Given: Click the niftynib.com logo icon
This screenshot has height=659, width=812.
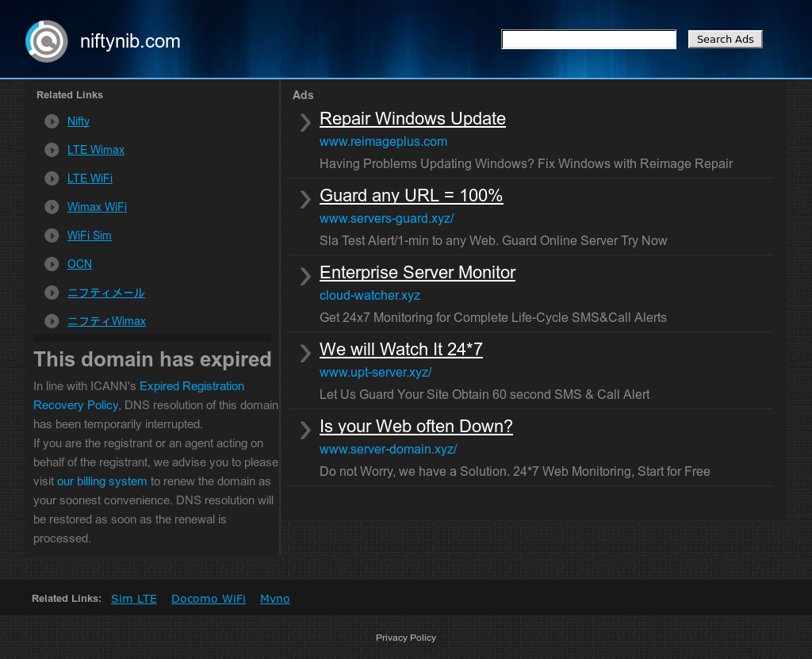Looking at the screenshot, I should point(47,41).
